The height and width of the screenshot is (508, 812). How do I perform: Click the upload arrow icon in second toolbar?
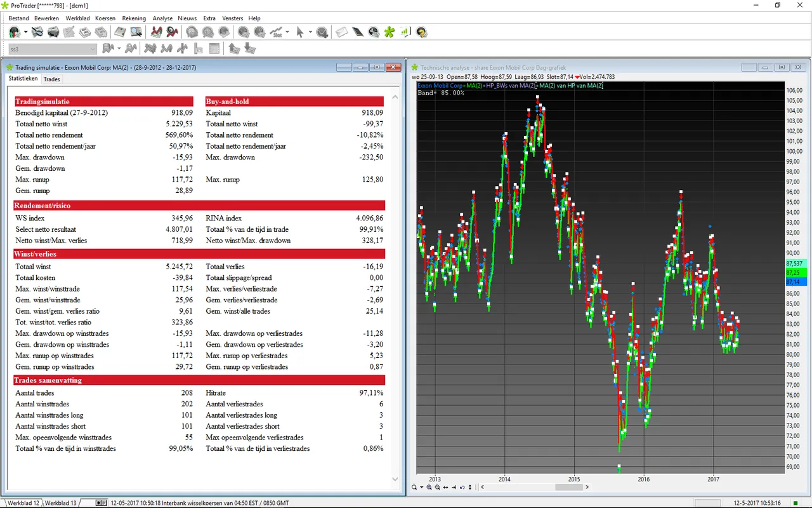point(234,48)
